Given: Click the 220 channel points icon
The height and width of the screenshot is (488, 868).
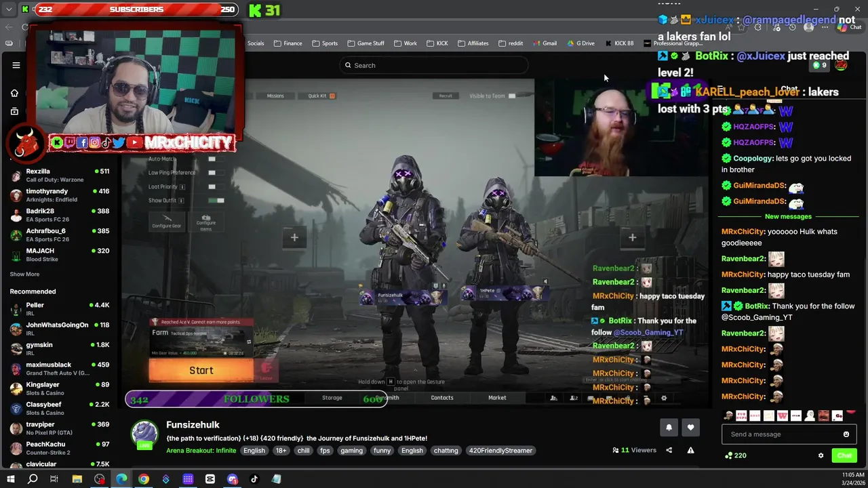Looking at the screenshot, I should pos(736,455).
